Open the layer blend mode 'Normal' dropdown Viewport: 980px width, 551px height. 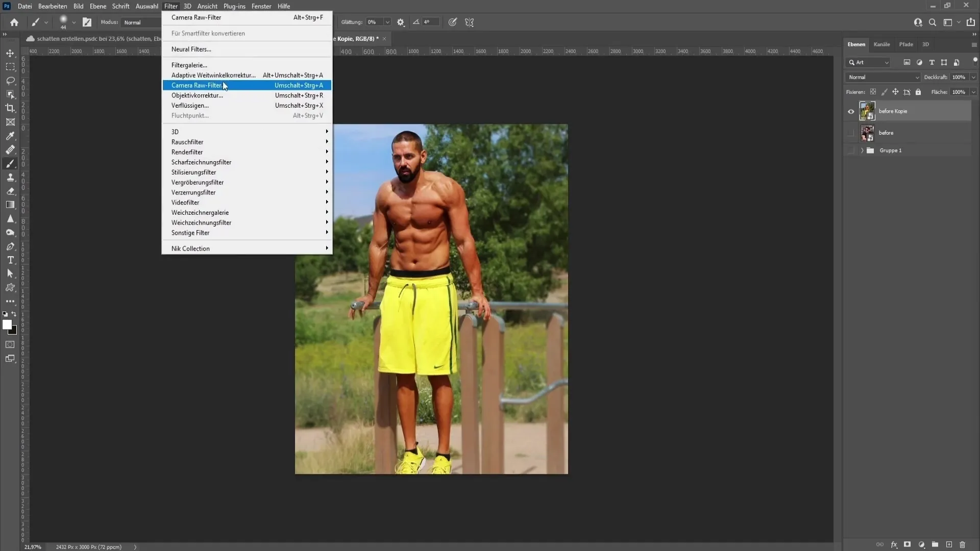pyautogui.click(x=883, y=77)
